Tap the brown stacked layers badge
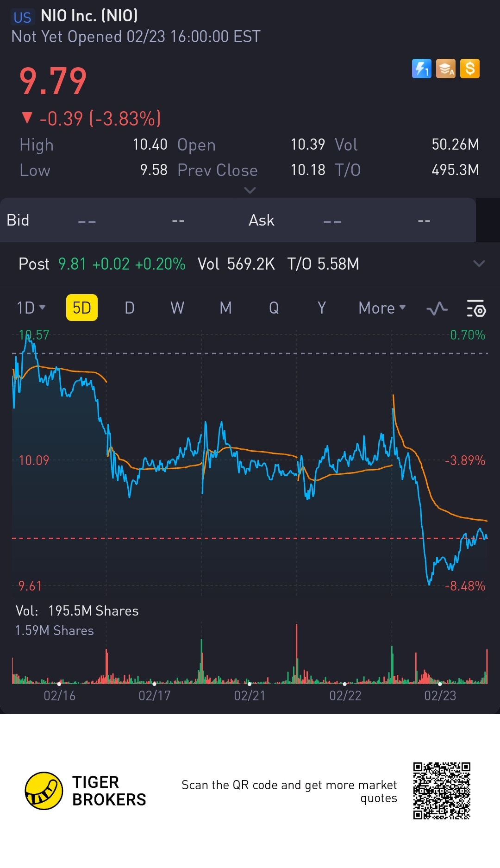The width and height of the screenshot is (500, 868). [445, 69]
